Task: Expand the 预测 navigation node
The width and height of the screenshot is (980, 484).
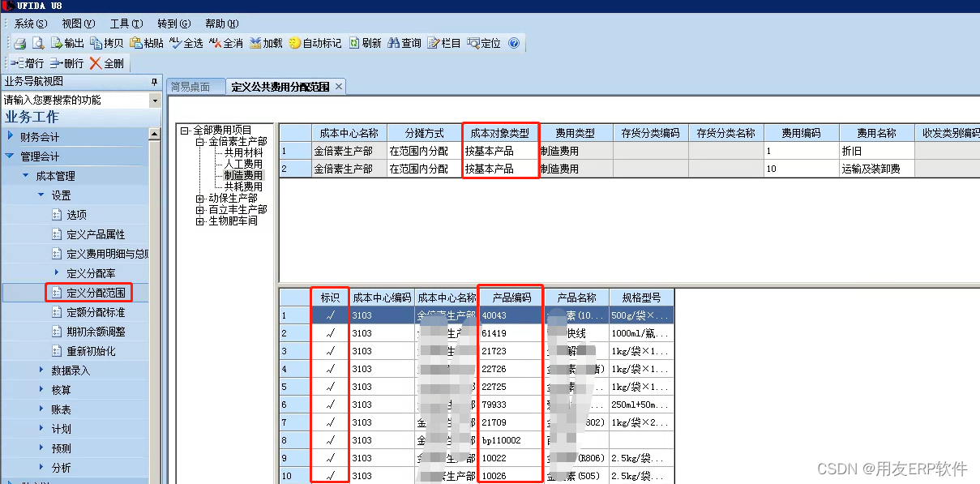Action: point(41,448)
